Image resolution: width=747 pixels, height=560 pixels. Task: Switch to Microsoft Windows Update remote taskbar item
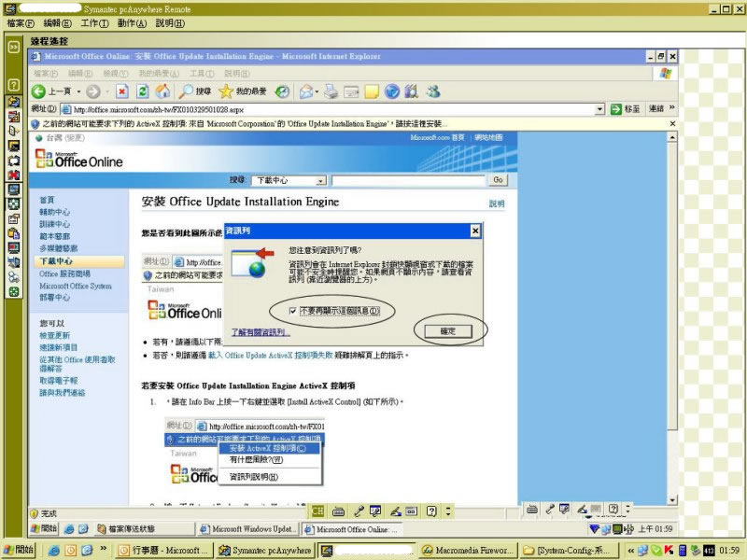pyautogui.click(x=249, y=529)
